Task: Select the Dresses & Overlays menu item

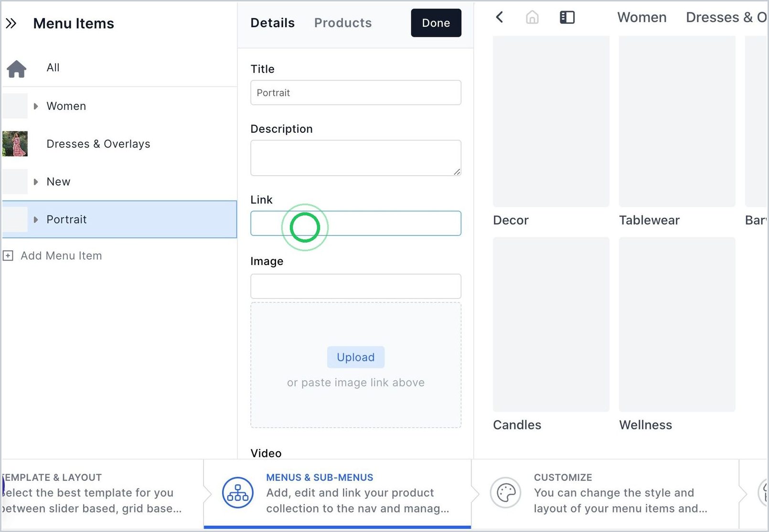Action: pyautogui.click(x=119, y=144)
